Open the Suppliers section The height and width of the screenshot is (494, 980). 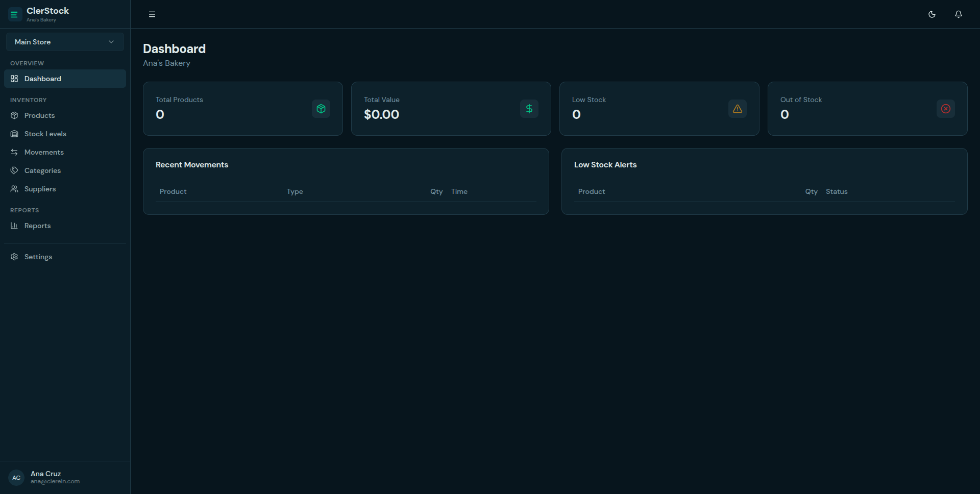tap(40, 189)
